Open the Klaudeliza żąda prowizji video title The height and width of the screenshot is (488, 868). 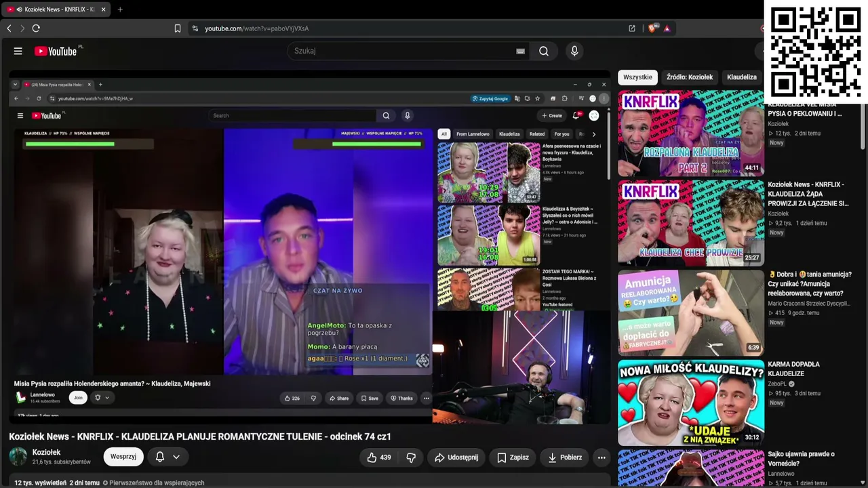tap(809, 194)
